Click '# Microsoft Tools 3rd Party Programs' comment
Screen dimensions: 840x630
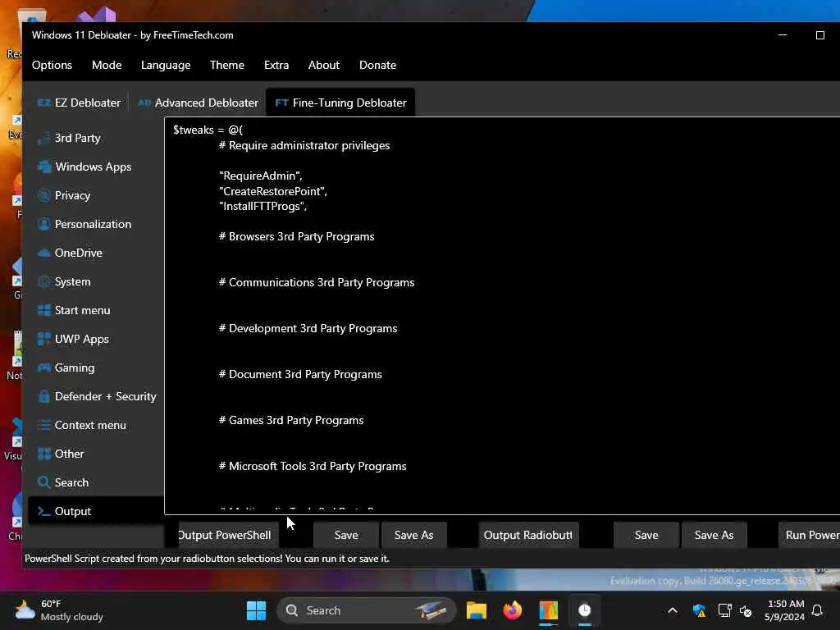[x=313, y=466]
